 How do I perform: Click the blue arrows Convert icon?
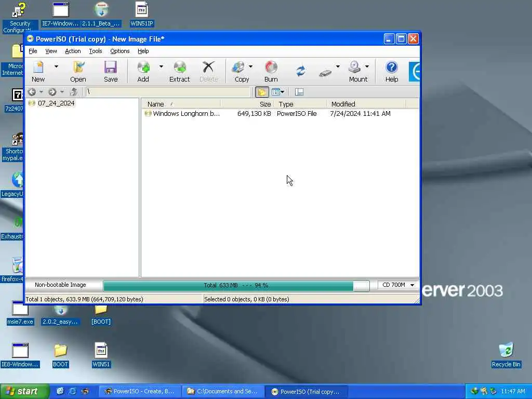301,71
